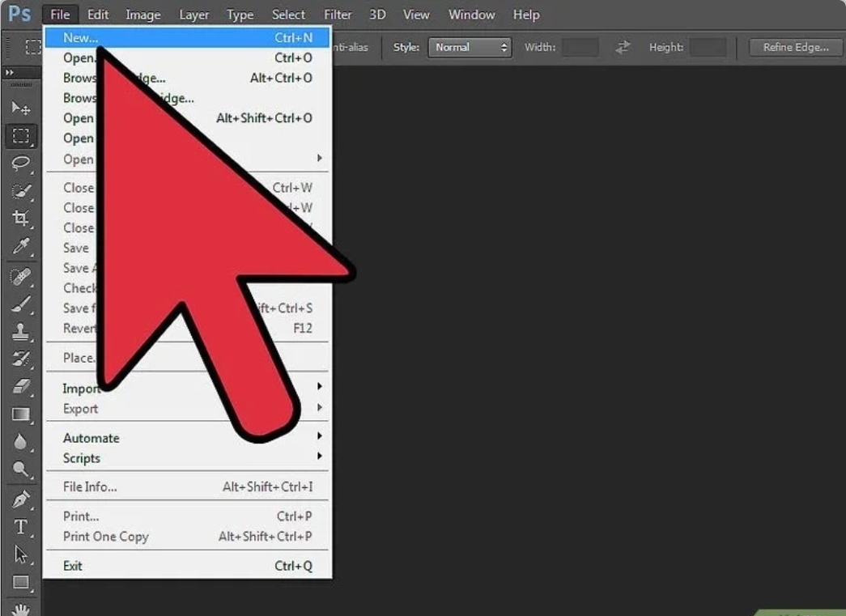Choose Print... from File menu
This screenshot has height=616, width=846.
[187, 516]
